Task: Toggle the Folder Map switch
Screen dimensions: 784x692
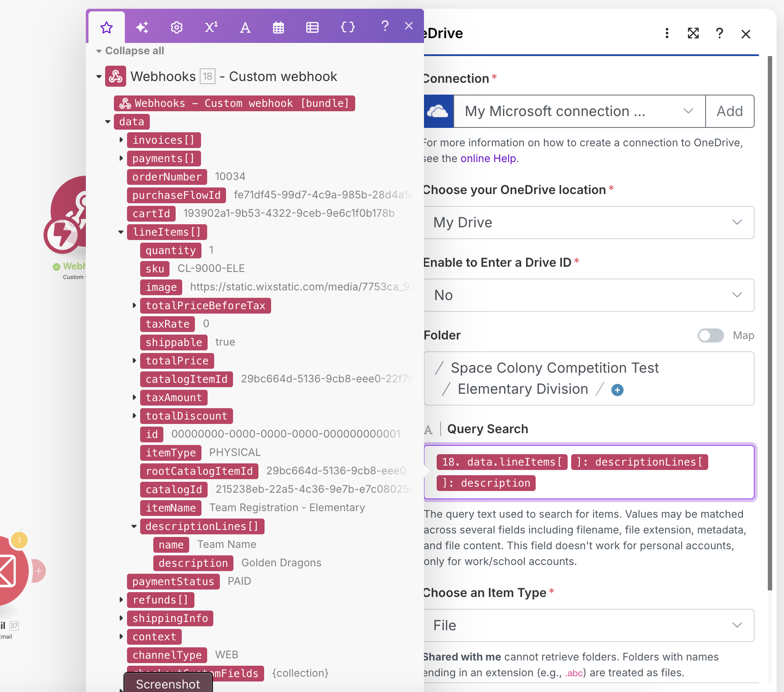Action: (x=710, y=335)
